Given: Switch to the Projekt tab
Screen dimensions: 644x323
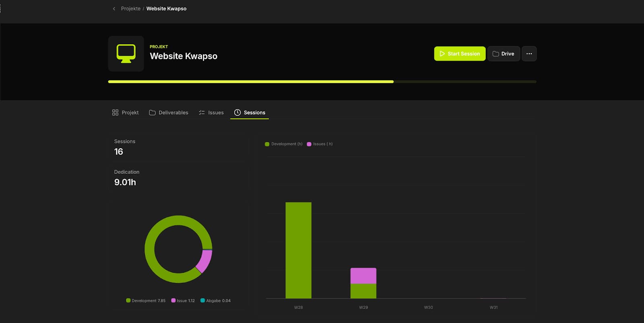Looking at the screenshot, I should click(125, 113).
